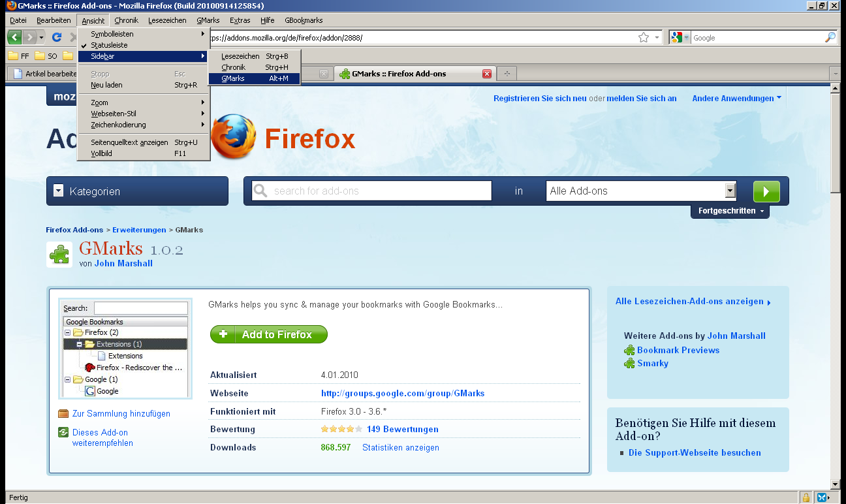Open the GMarks menu in menu bar
The image size is (846, 504).
pos(208,20)
